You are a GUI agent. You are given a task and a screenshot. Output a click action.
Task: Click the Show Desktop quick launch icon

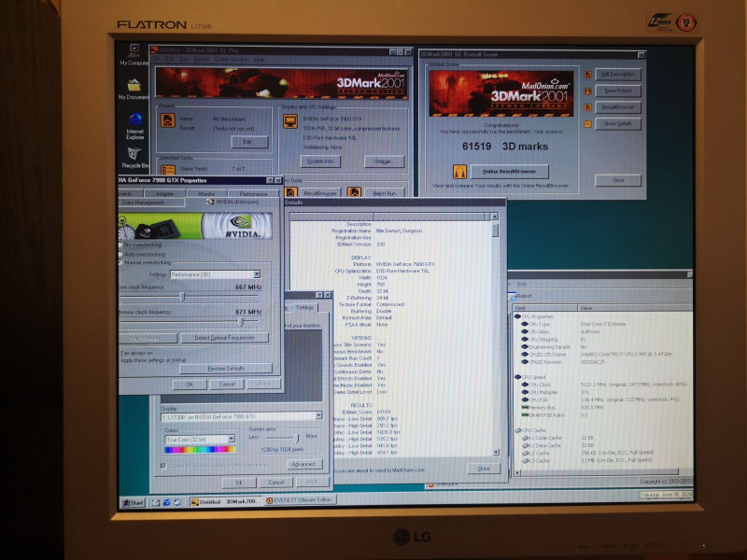156,502
